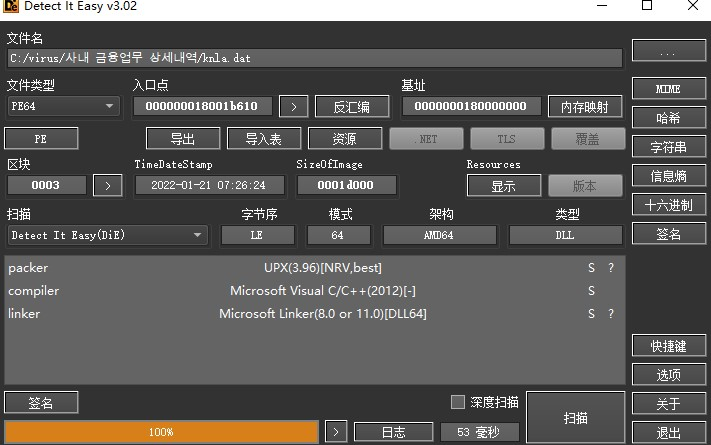711x445 pixels.
Task: Open the 导入表 imports button
Action: click(x=264, y=139)
